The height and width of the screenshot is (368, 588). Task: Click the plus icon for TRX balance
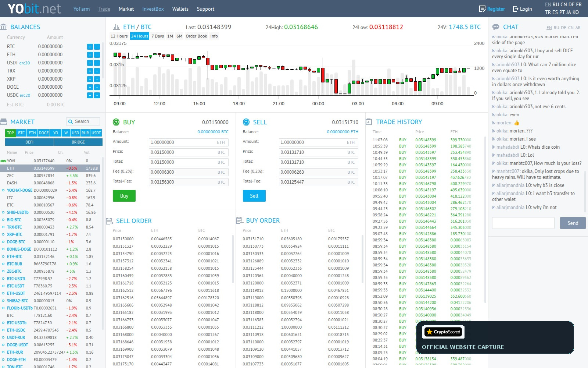pyautogui.click(x=90, y=71)
